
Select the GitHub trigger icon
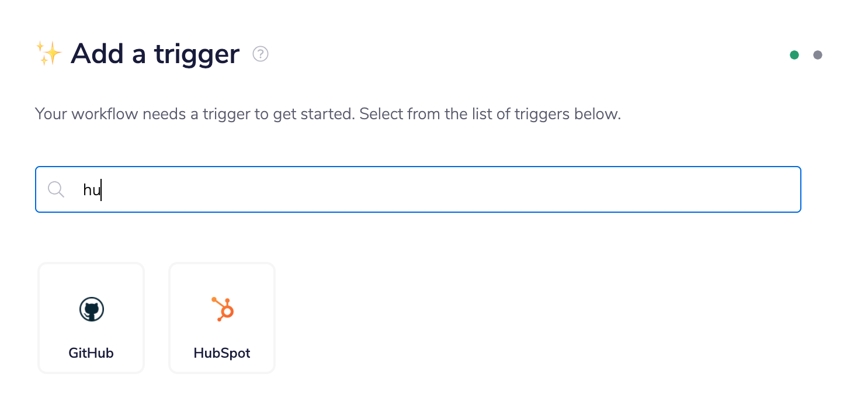pos(91,309)
